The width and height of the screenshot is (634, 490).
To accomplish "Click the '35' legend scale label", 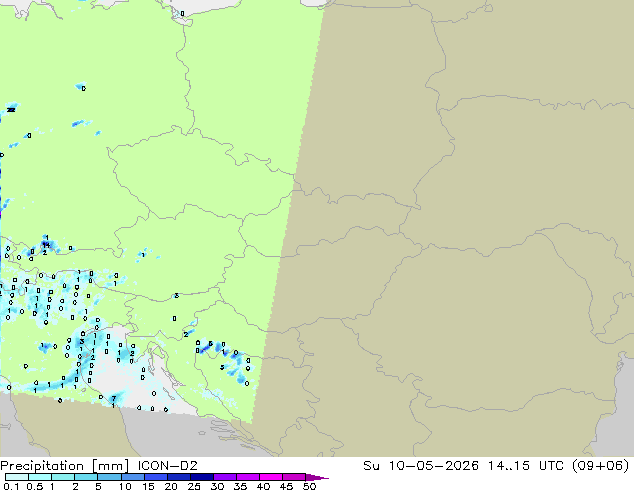I will click(x=240, y=486).
